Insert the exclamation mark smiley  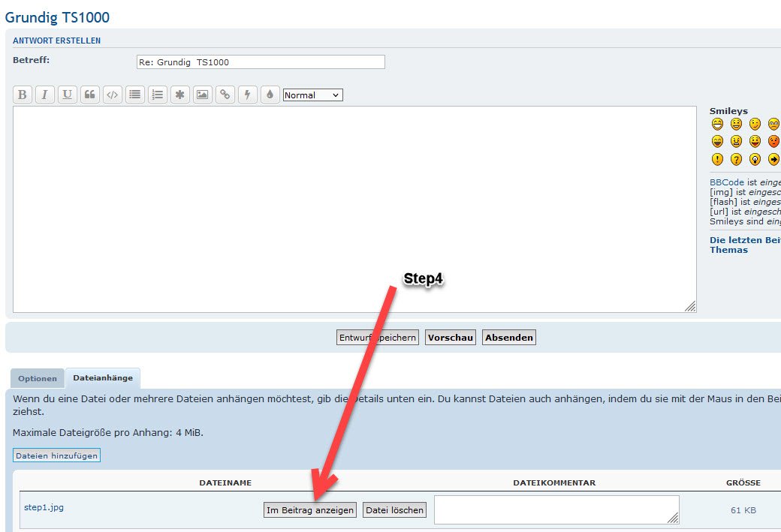(717, 159)
